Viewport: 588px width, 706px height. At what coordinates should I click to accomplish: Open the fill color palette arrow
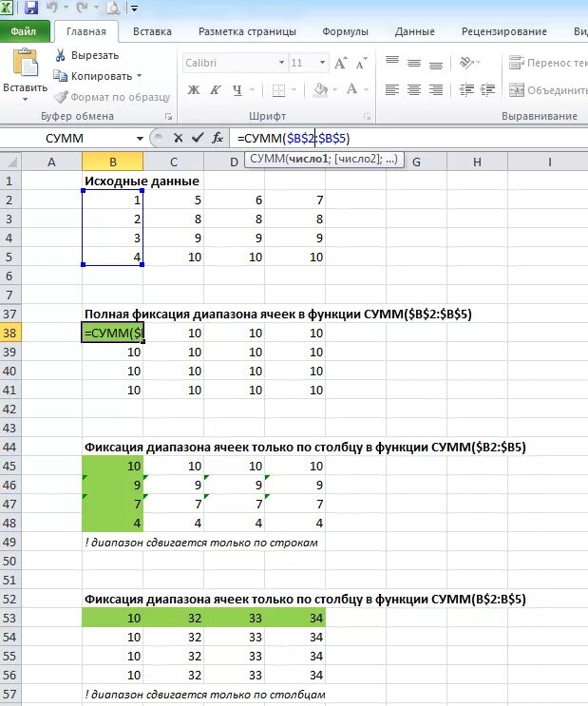[334, 90]
